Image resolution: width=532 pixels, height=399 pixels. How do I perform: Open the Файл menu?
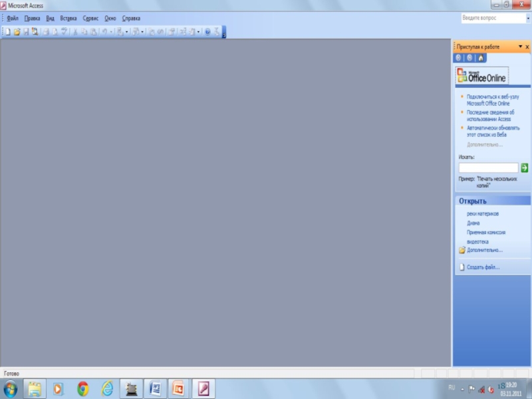click(13, 19)
